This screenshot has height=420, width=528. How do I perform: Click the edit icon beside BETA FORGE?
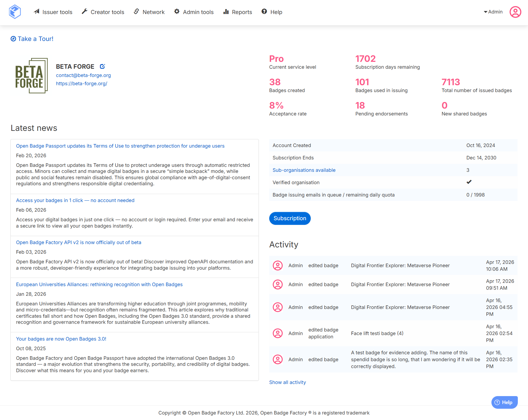(102, 66)
